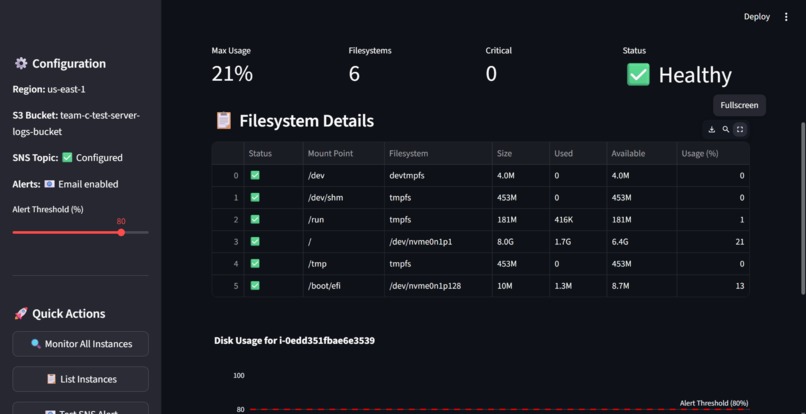Open the table search icon
Viewport: 806px width, 414px height.
tap(725, 130)
